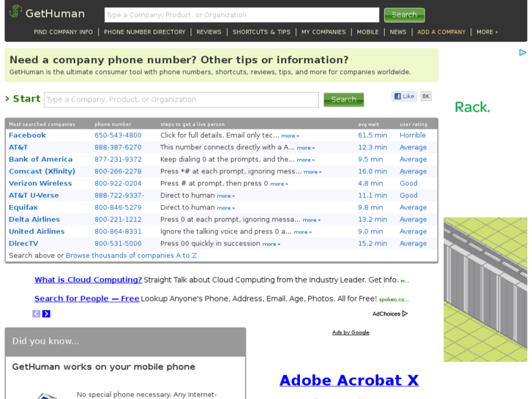532x399 pixels.
Task: Click the AdChoices triangle icon at top right
Action: click(522, 53)
